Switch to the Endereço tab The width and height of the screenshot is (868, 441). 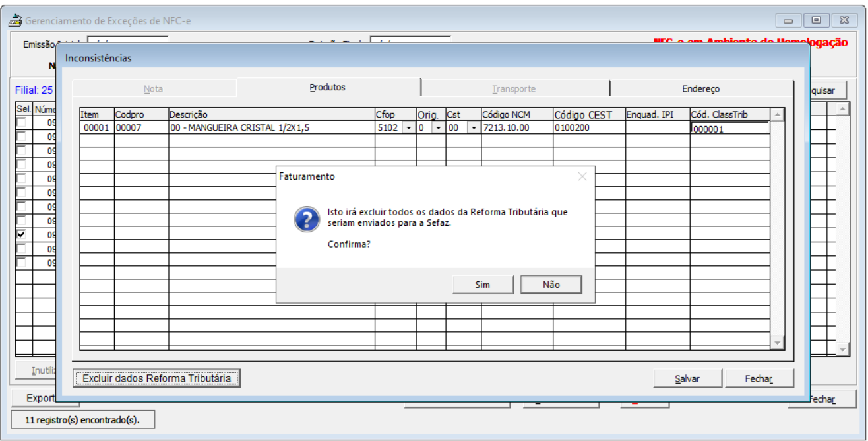[x=700, y=88]
